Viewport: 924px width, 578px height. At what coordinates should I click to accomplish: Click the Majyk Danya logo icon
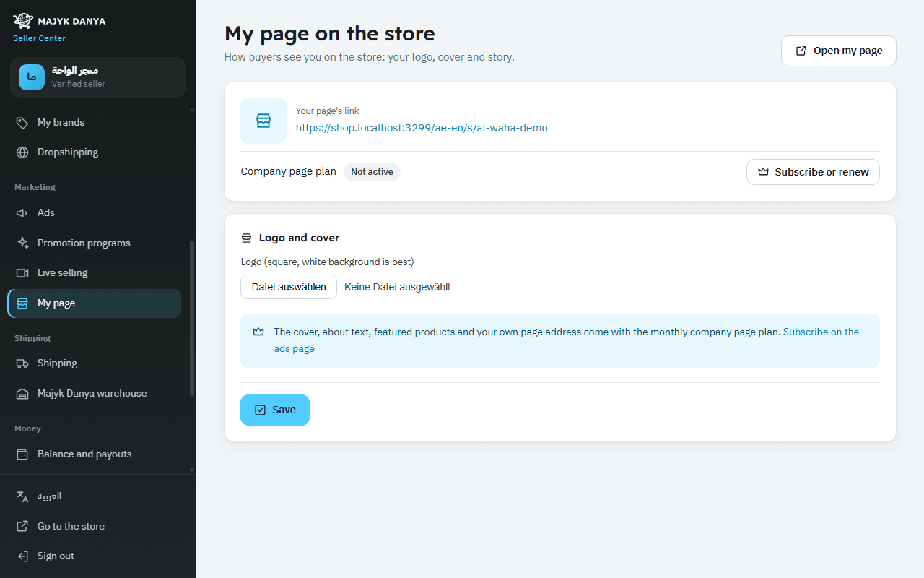(x=23, y=21)
